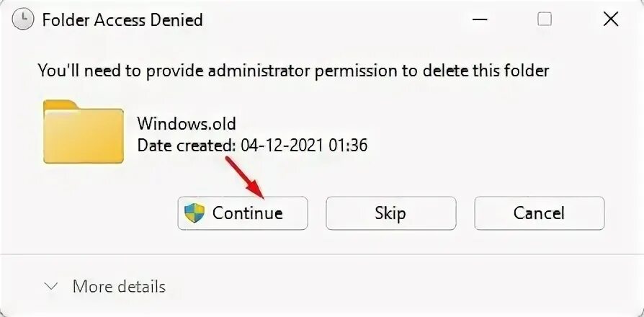Click the shield icon on the Continue button
The width and height of the screenshot is (644, 317).
point(194,213)
